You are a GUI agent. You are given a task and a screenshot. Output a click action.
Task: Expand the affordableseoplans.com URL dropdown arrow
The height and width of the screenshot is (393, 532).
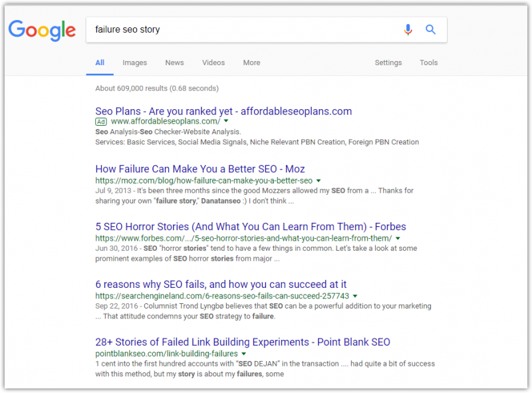pos(226,121)
